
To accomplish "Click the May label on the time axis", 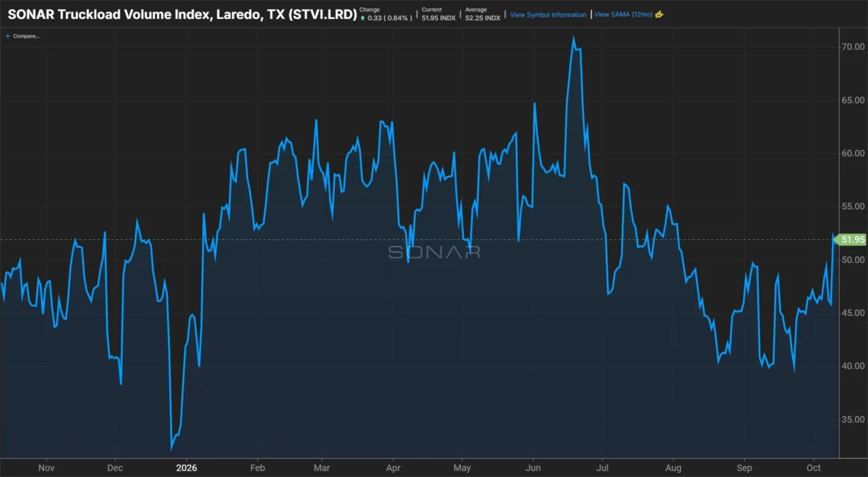I will pos(462,468).
